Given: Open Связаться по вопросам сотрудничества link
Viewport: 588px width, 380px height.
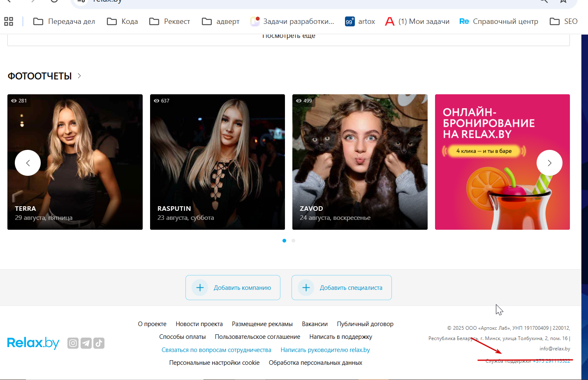Looking at the screenshot, I should tap(216, 350).
